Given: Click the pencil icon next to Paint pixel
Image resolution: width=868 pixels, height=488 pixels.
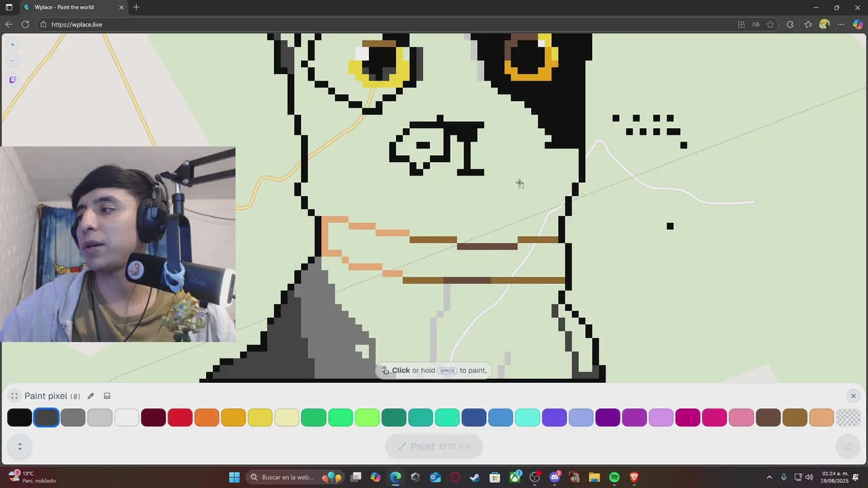Looking at the screenshot, I should pyautogui.click(x=91, y=396).
